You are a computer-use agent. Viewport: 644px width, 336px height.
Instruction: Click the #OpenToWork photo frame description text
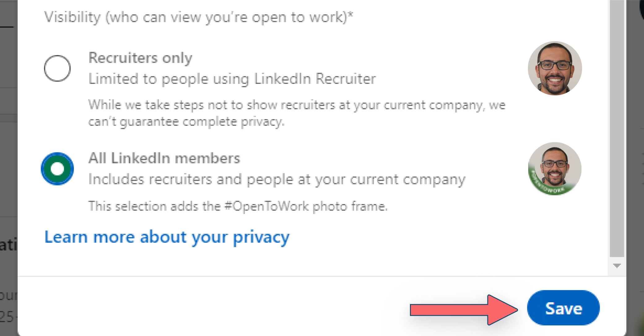pyautogui.click(x=238, y=206)
